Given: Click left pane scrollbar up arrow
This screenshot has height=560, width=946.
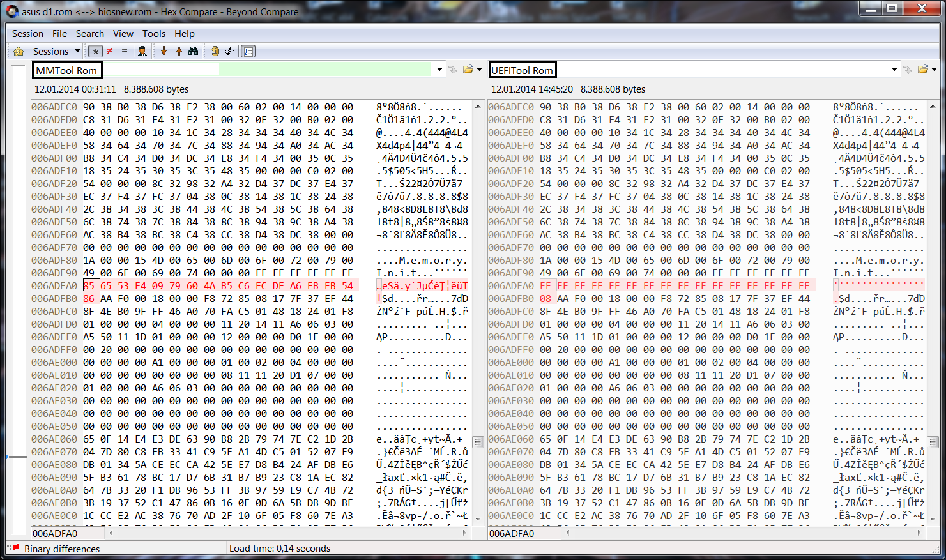Looking at the screenshot, I should click(x=478, y=106).
